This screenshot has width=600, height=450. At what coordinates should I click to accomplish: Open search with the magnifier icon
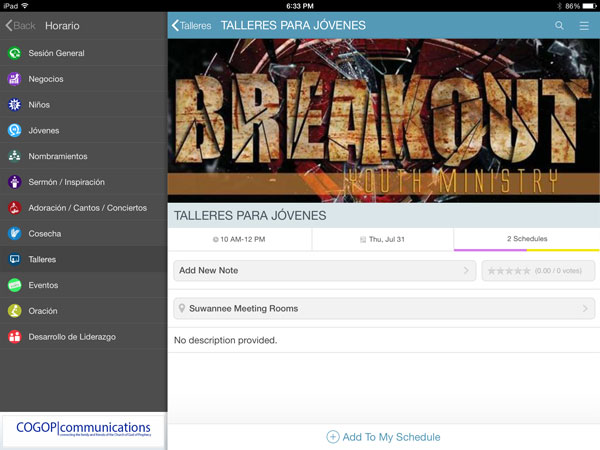(559, 26)
